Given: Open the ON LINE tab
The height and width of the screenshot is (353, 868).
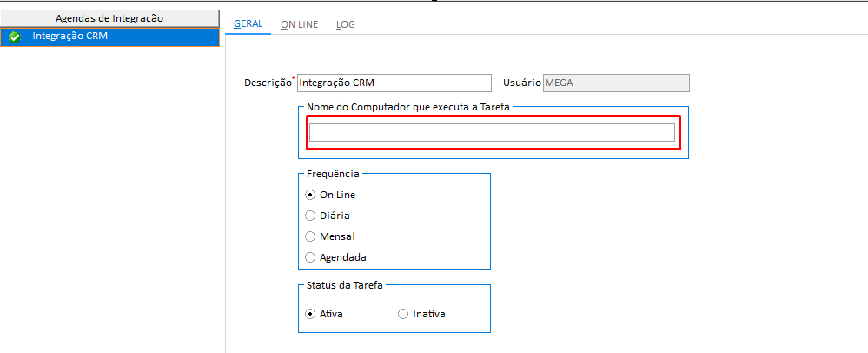Looking at the screenshot, I should (299, 24).
